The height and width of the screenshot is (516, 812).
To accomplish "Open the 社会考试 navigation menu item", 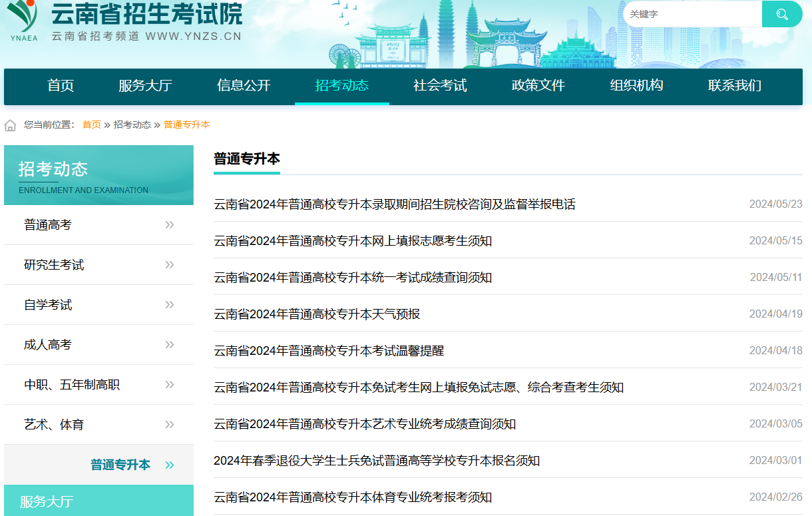I will pos(439,86).
